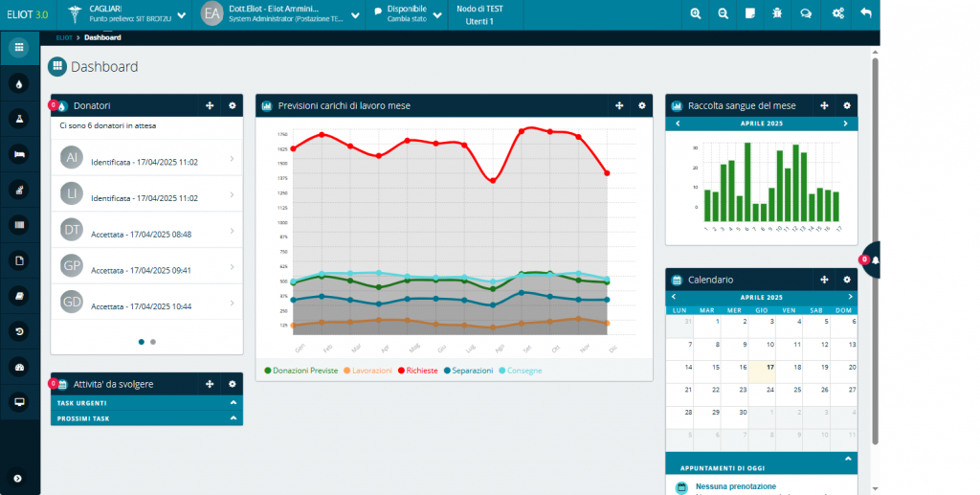980x495 pixels.
Task: Toggle Donazioni Previste legend entry
Action: click(301, 370)
